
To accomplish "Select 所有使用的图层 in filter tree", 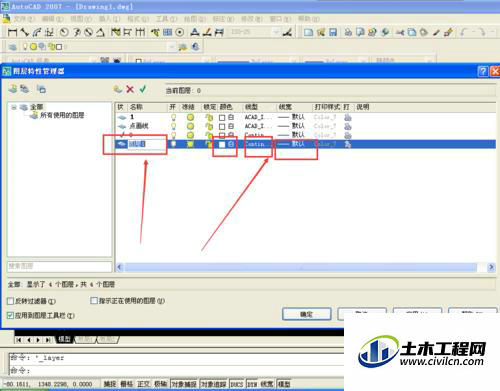I will tap(62, 115).
